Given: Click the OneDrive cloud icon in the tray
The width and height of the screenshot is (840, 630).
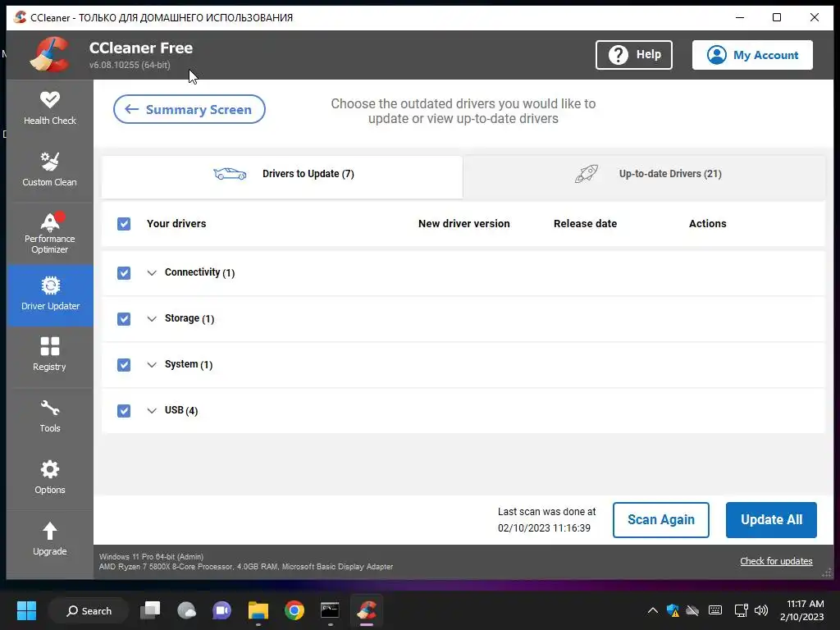Looking at the screenshot, I should (692, 610).
